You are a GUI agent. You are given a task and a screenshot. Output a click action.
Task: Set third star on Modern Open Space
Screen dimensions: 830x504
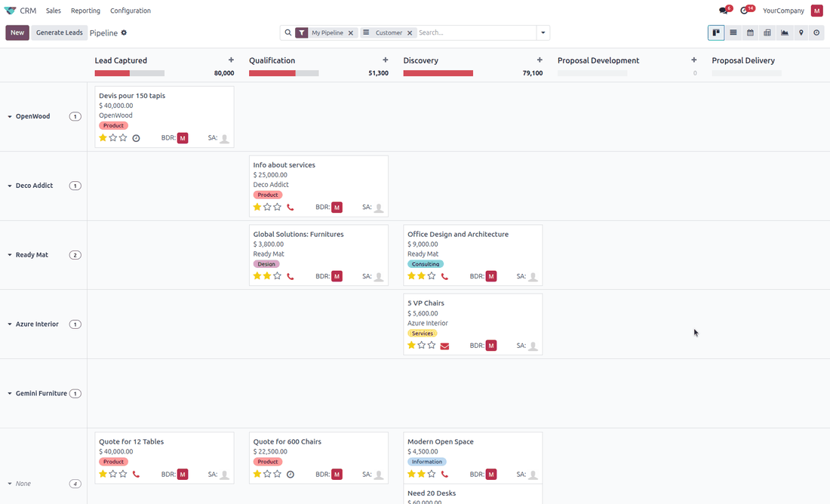click(432, 474)
